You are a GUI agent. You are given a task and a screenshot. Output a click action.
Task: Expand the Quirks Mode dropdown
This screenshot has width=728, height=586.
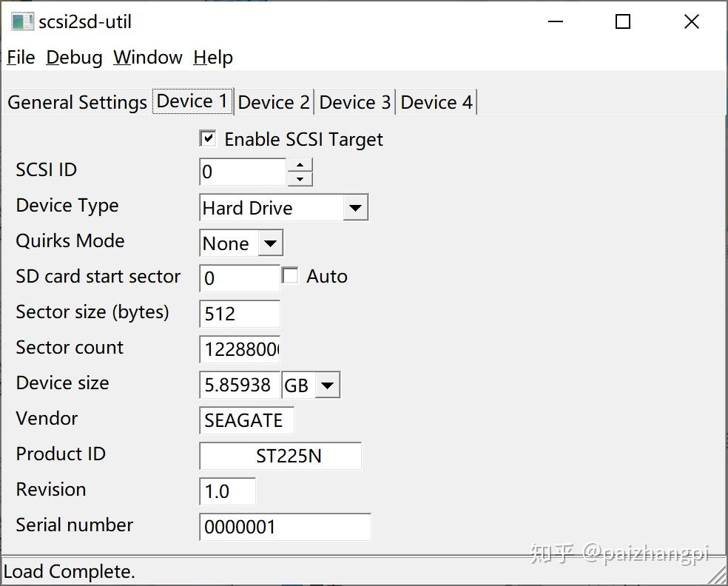(x=269, y=243)
